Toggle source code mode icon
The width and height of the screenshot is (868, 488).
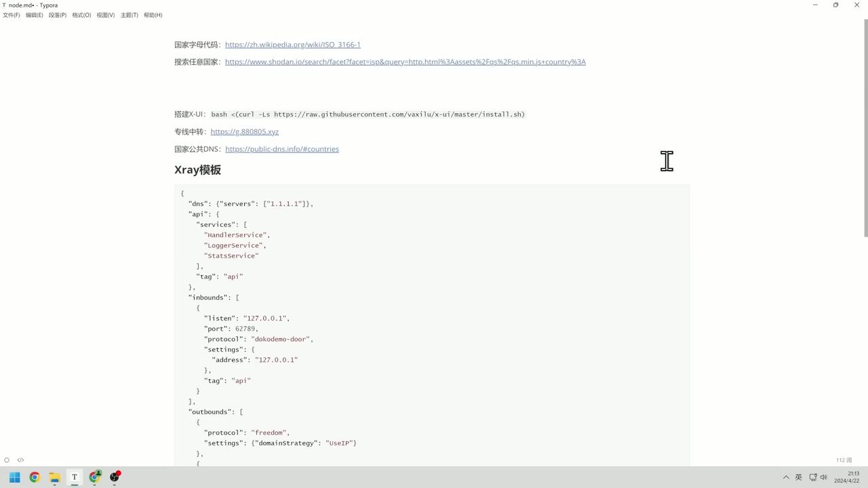20,460
